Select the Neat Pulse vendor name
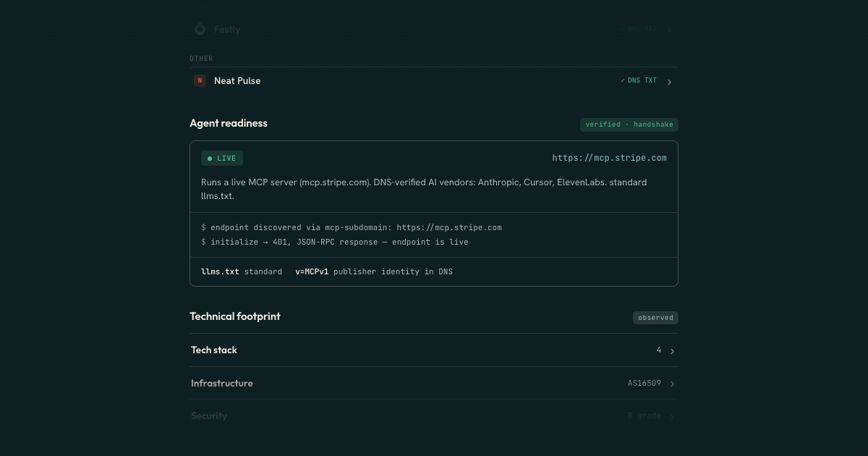Screen dimensions: 868x456 click(x=237, y=81)
